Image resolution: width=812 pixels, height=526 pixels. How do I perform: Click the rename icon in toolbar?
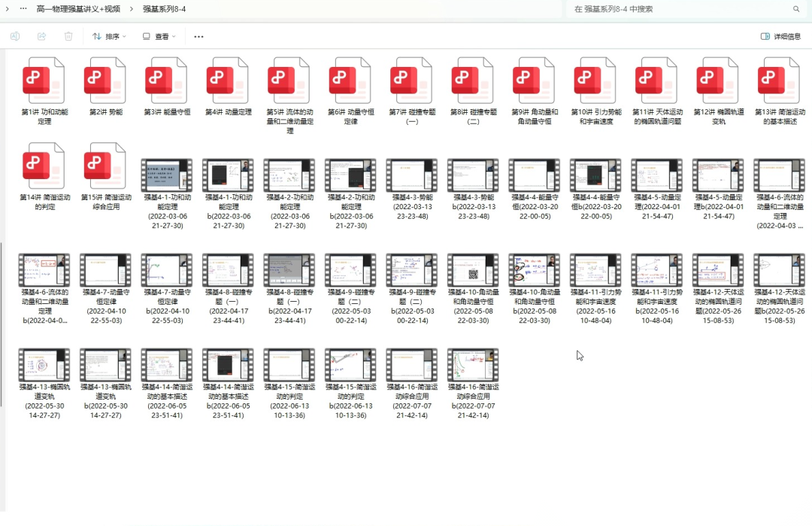(x=15, y=36)
